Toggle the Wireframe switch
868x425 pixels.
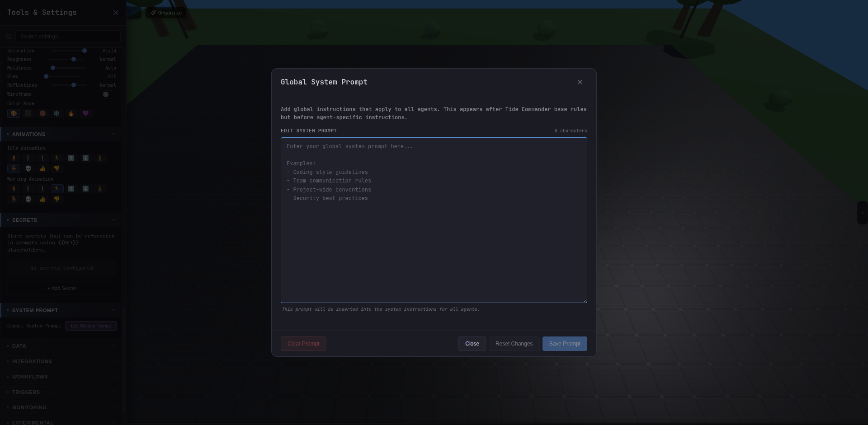[109, 94]
